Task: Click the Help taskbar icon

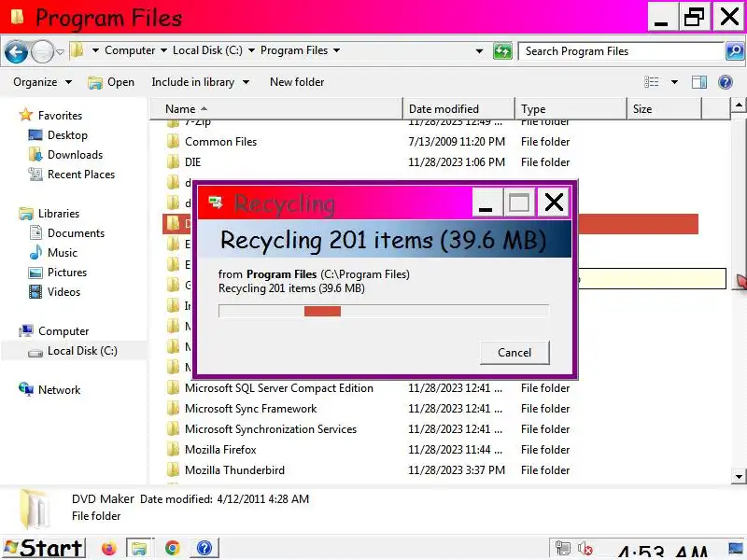Action: (x=204, y=548)
